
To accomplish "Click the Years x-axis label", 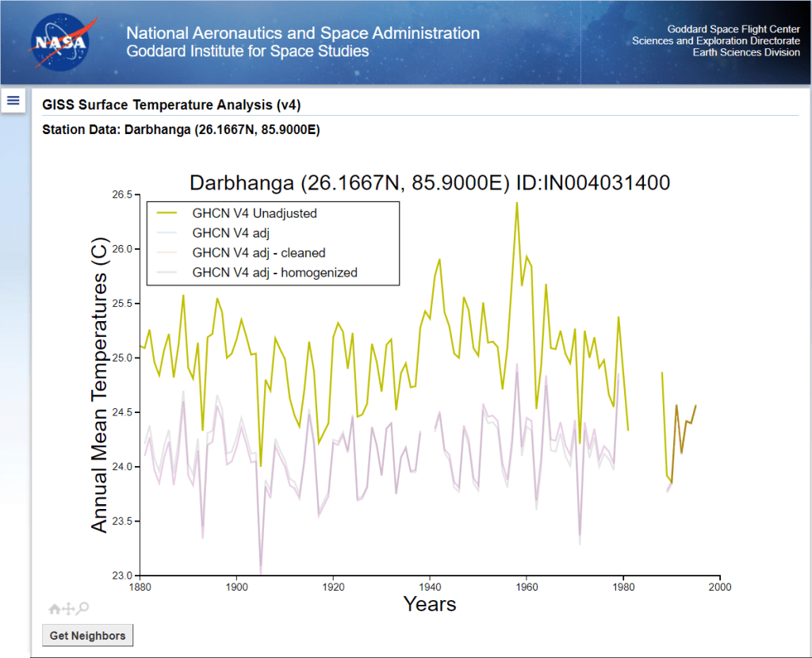I will (430, 604).
